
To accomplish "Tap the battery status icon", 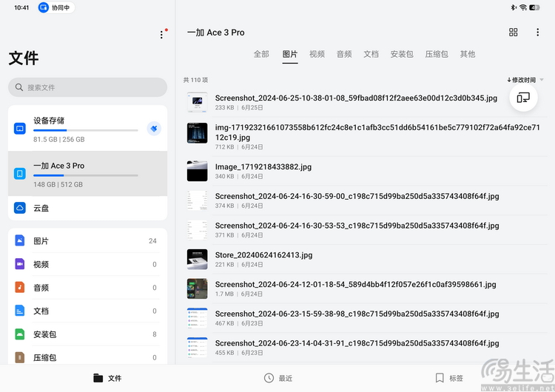I will (x=534, y=7).
